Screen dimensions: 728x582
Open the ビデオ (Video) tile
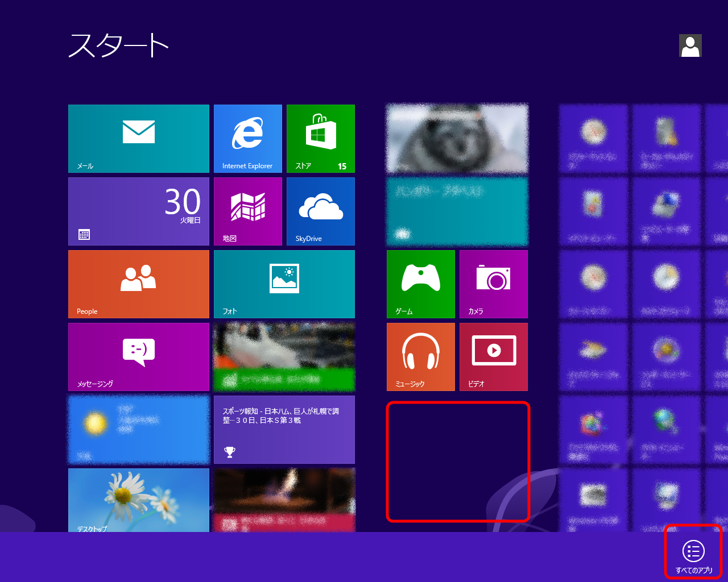pos(494,357)
